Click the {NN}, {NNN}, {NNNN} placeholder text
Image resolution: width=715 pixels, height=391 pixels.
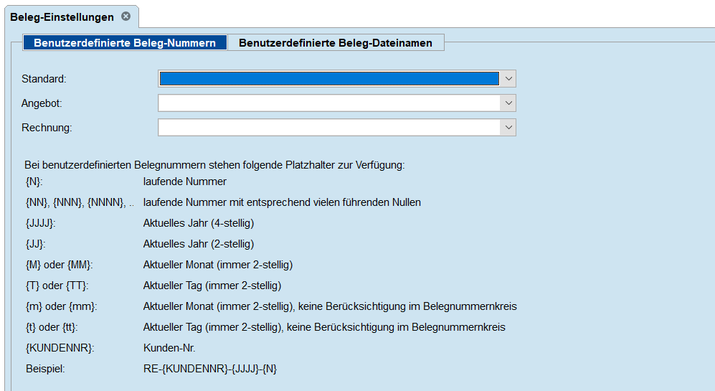80,202
